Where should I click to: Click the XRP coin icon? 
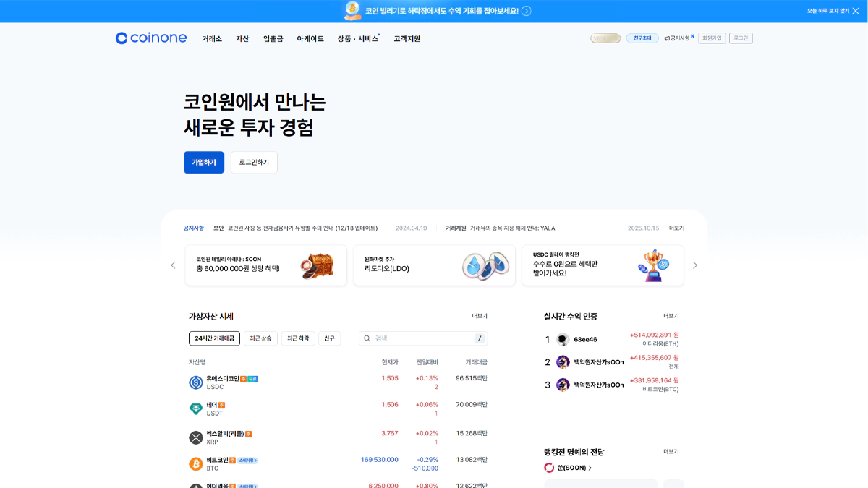tap(195, 435)
